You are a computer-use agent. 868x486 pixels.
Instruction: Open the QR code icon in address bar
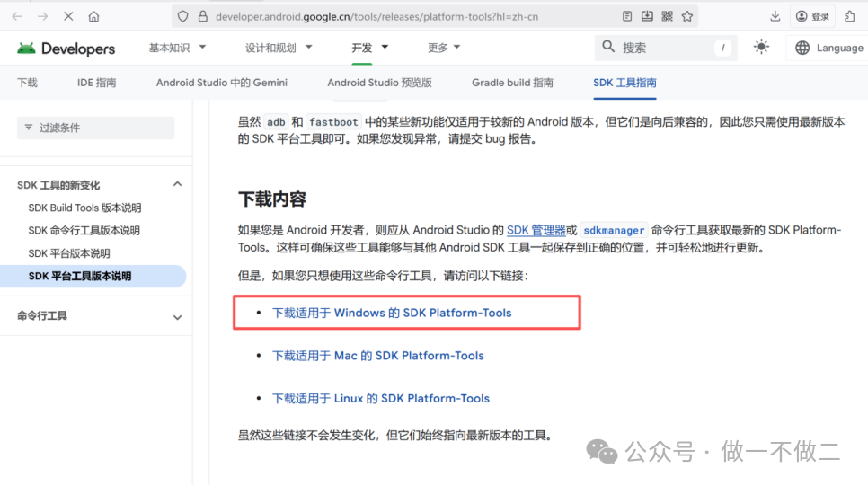tap(667, 16)
